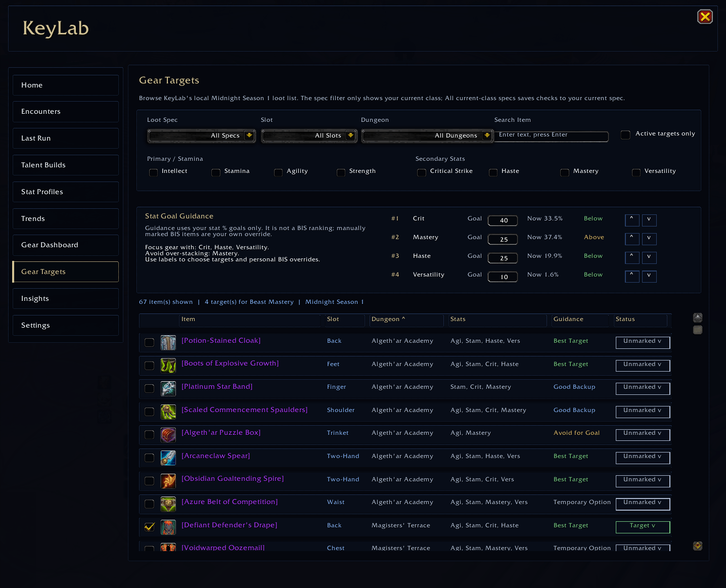
Task: Click the Search Item text field
Action: pos(551,135)
